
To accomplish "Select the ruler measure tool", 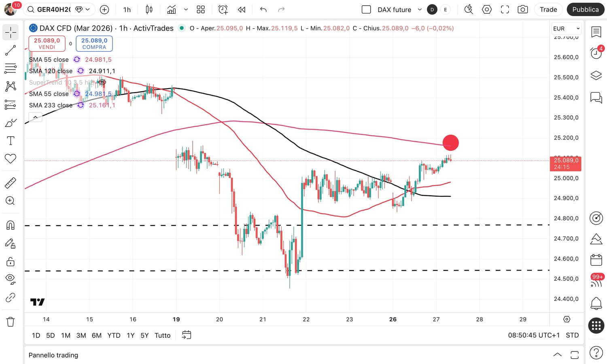I will point(11,183).
